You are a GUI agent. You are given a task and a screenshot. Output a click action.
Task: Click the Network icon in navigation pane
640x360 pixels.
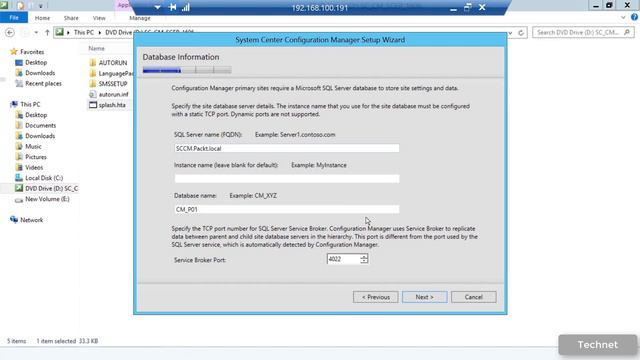pos(14,220)
